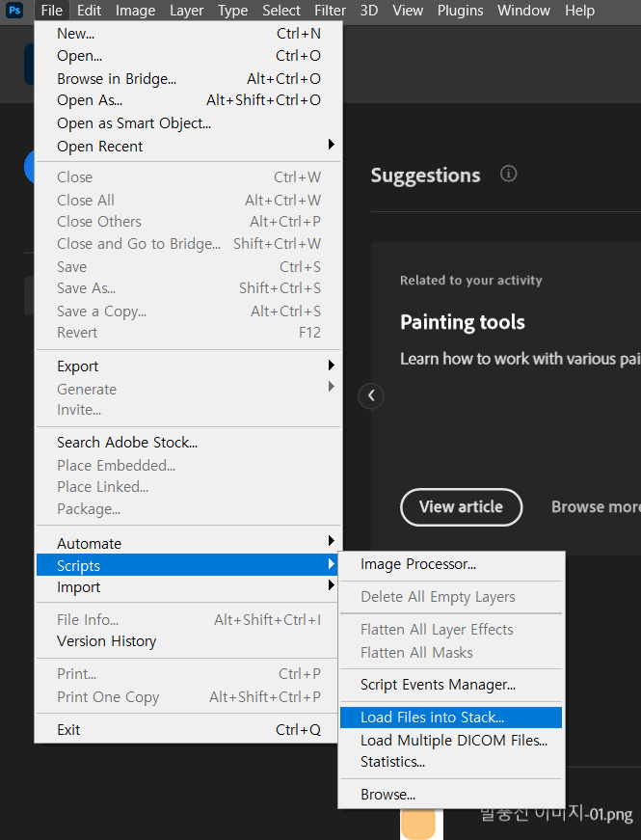Select Load Multiple DICOM Files...

point(451,741)
